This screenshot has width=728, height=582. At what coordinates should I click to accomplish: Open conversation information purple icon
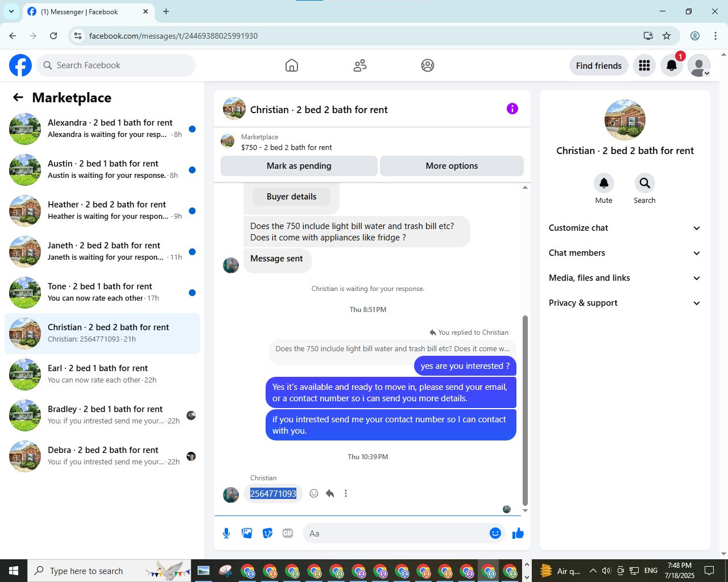point(512,109)
